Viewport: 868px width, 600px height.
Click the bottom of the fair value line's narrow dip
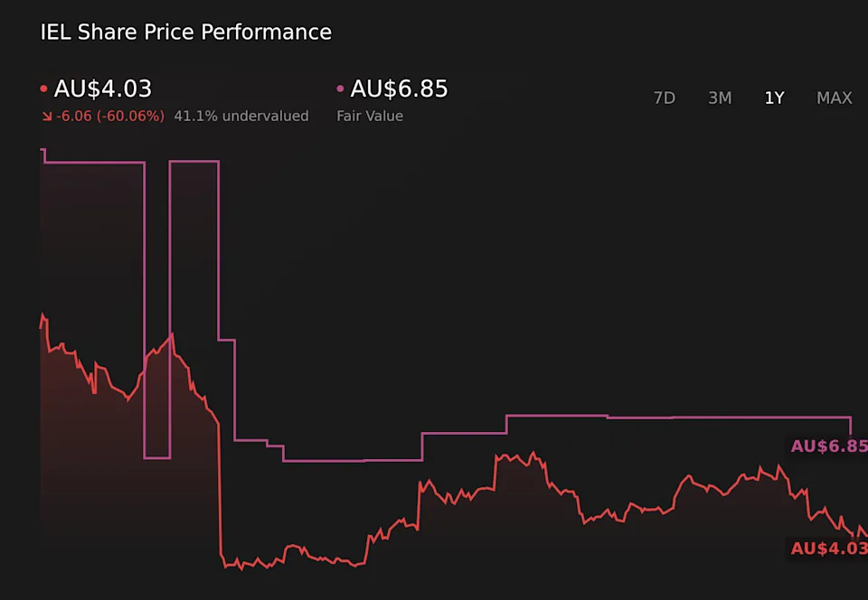click(x=156, y=458)
